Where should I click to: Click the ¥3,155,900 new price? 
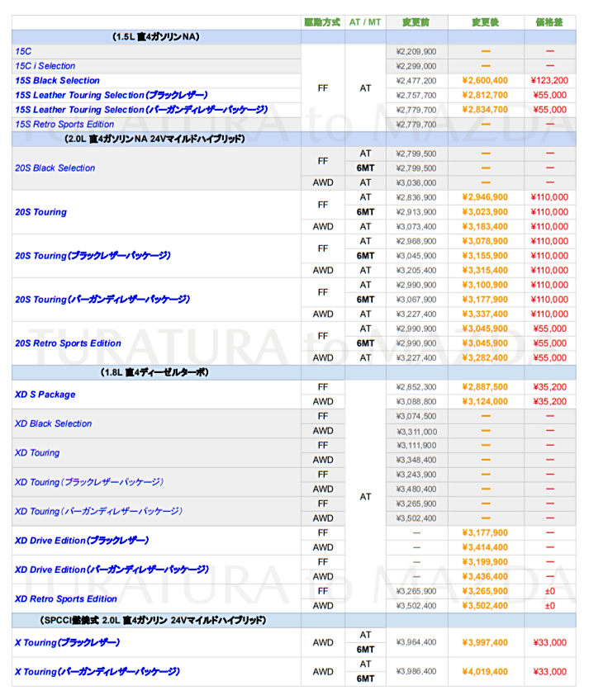tap(485, 256)
